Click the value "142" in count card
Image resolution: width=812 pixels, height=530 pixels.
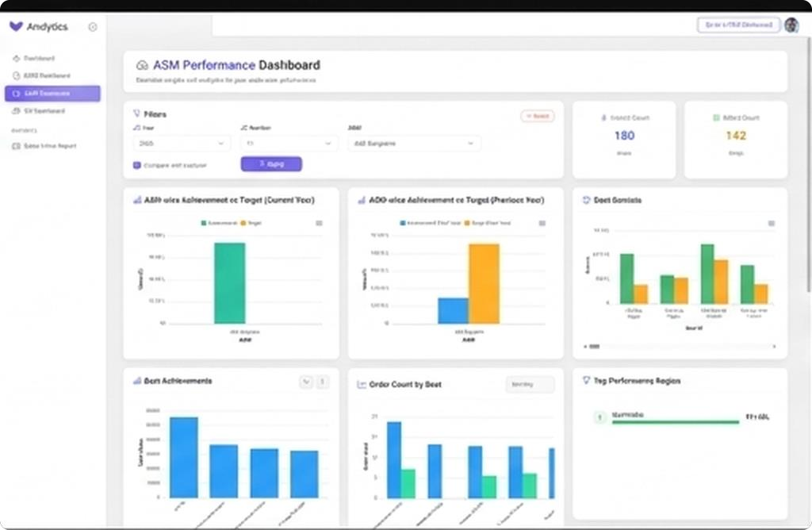pos(736,136)
